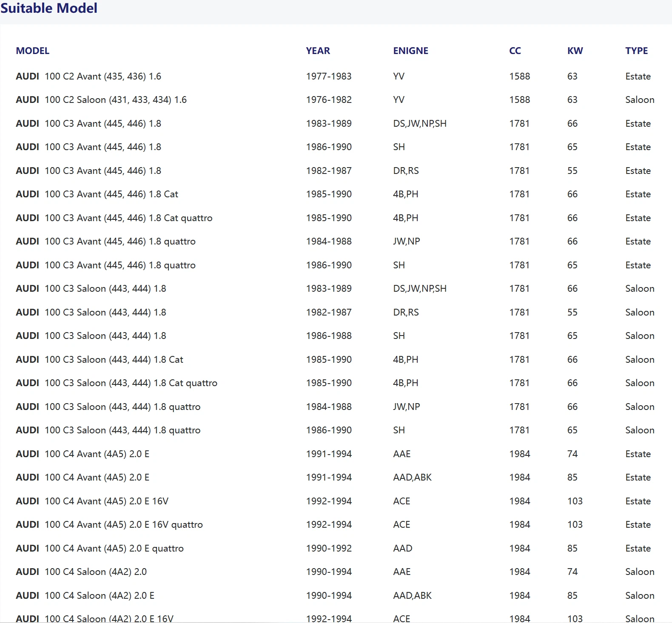The width and height of the screenshot is (672, 623).
Task: Click the 85 KW value in the C4 Saloon 2.0 E row
Action: [x=572, y=596]
